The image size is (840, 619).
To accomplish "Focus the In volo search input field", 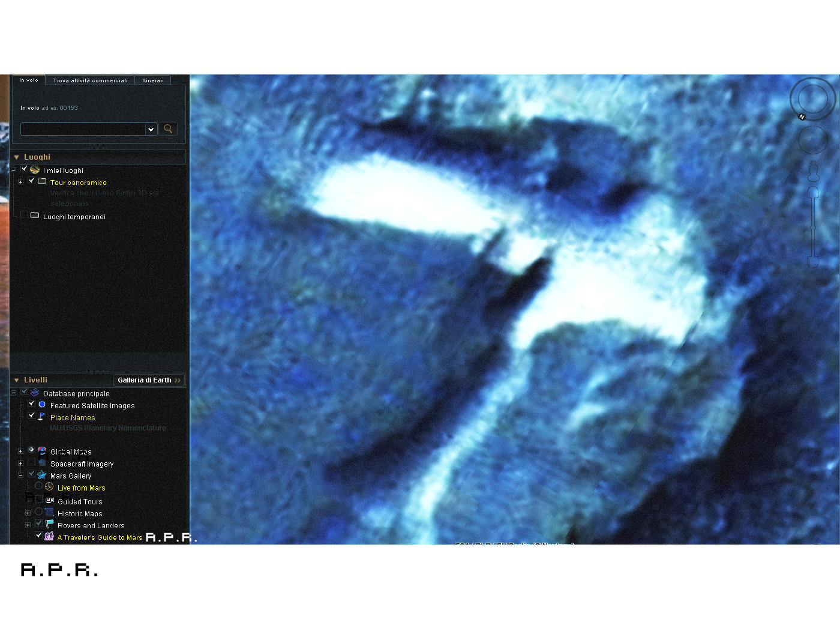I will pos(84,129).
